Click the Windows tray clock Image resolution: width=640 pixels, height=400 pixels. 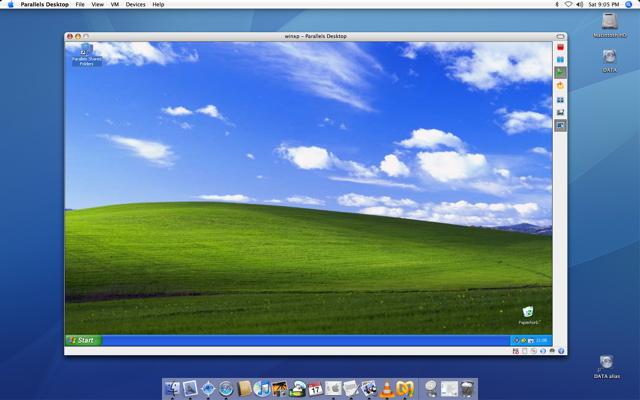click(542, 340)
